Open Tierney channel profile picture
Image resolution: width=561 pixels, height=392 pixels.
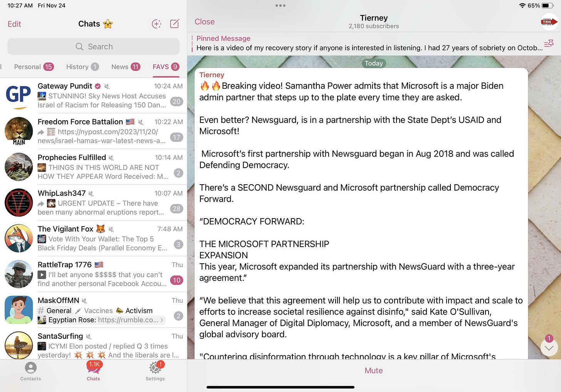[549, 22]
